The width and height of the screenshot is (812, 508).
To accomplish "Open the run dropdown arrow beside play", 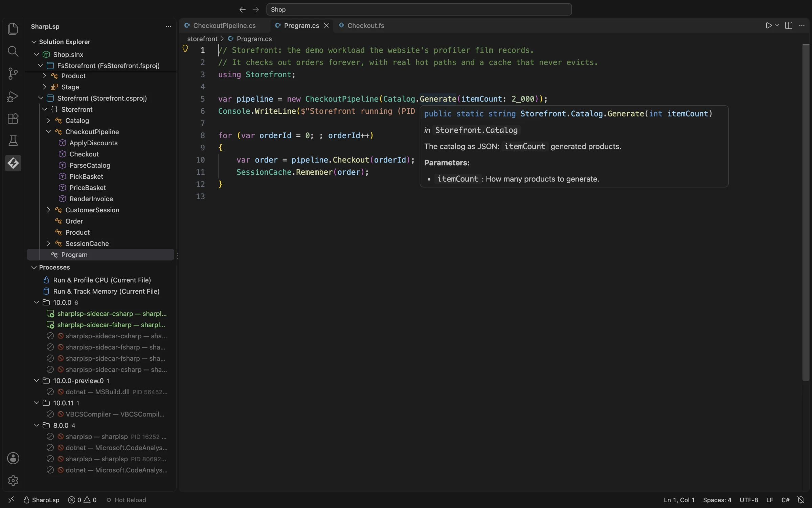I will click(777, 25).
